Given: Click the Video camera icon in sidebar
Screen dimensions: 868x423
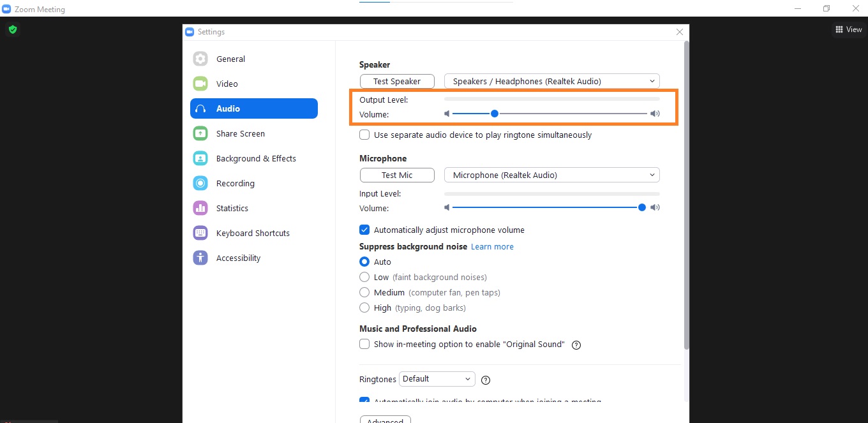Looking at the screenshot, I should pos(200,84).
